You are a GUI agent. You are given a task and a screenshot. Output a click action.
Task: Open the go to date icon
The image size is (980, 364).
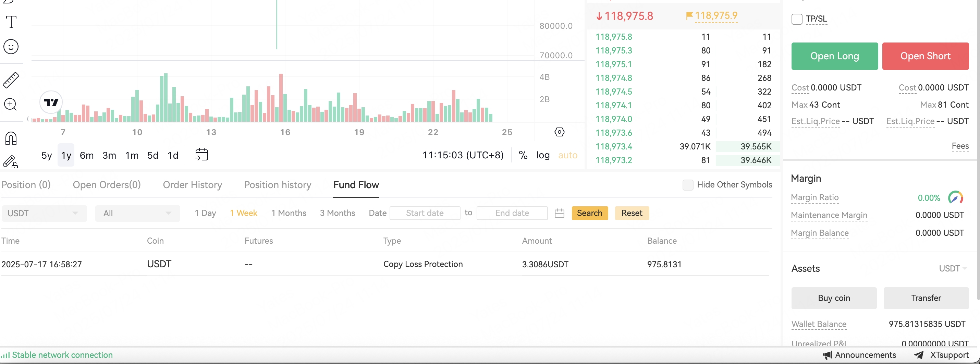point(201,155)
